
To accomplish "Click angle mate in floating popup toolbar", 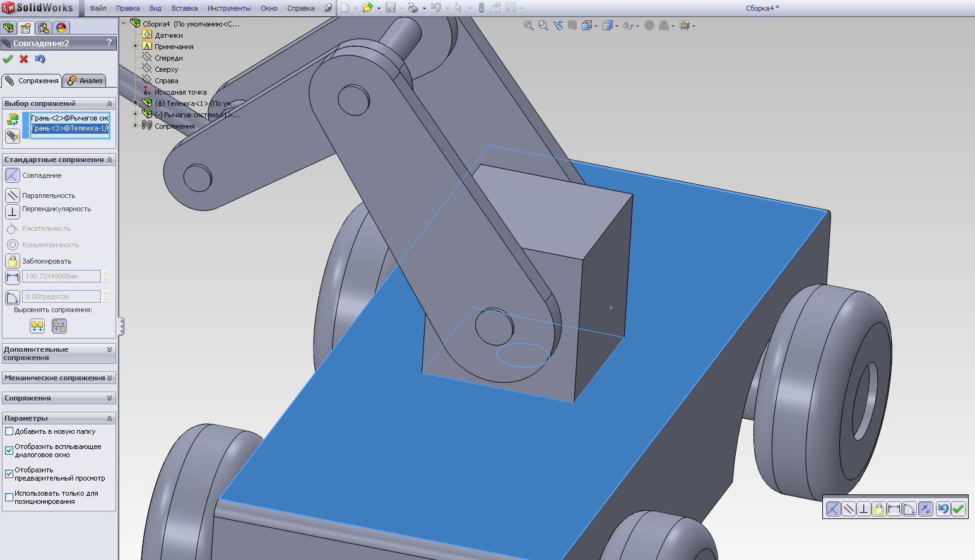I will click(909, 509).
